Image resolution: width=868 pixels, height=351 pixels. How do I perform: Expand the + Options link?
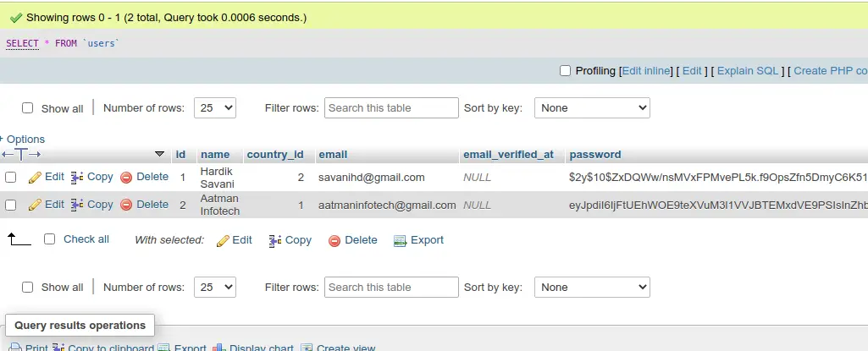pyautogui.click(x=22, y=140)
